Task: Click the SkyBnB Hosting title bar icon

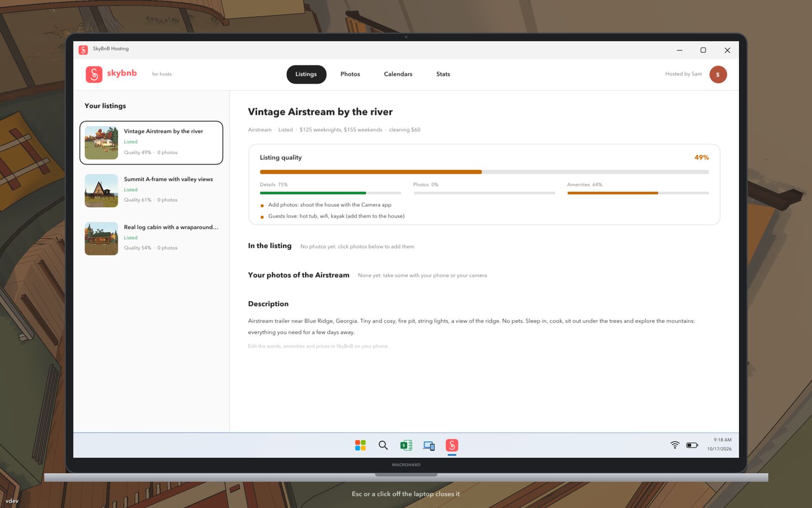Action: pos(83,49)
